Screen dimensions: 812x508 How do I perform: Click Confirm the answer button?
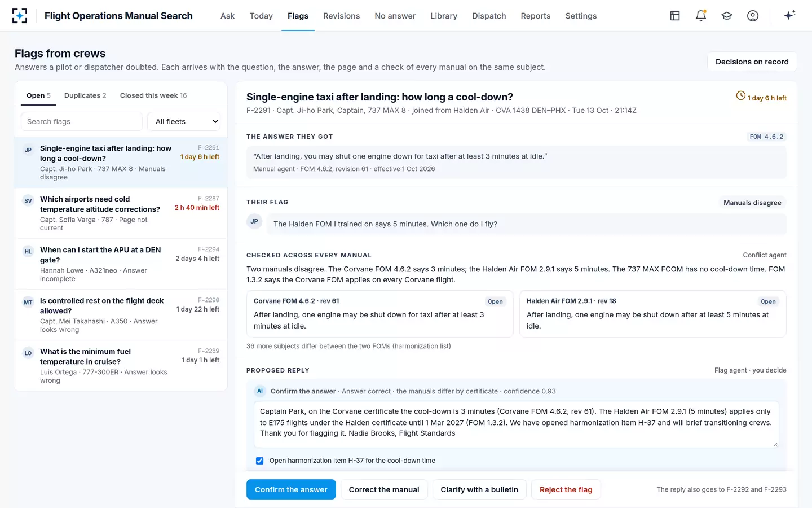click(291, 489)
